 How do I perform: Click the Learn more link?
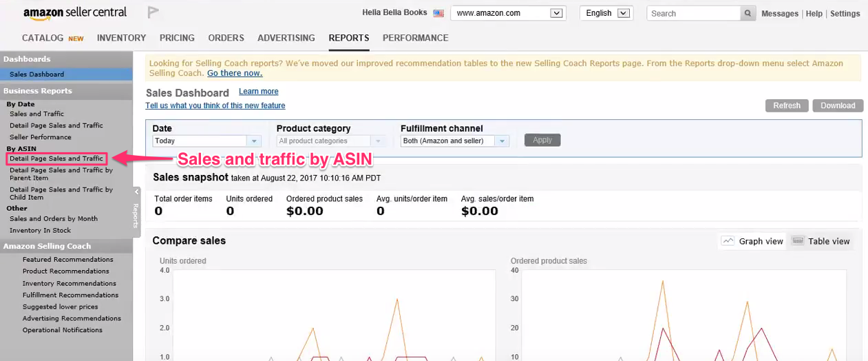click(x=259, y=92)
